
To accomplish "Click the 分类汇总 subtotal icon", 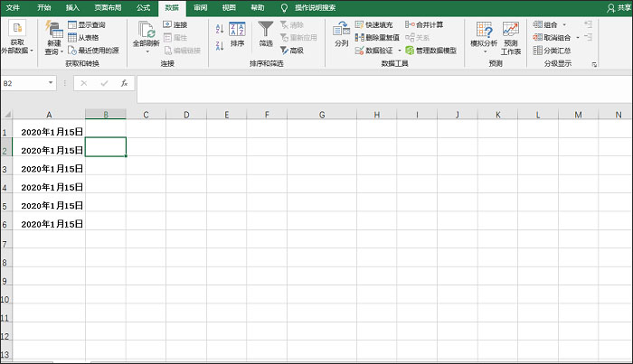I will (x=539, y=51).
